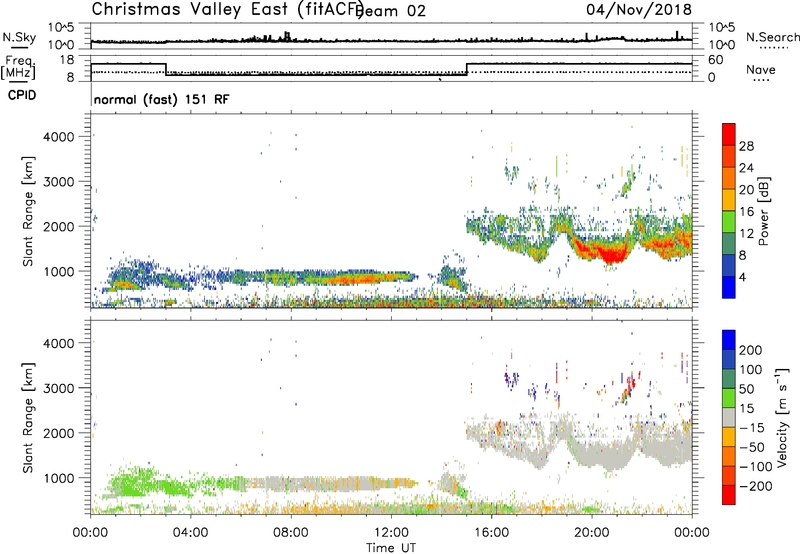Screen dimensions: 800x554
Task: Click the 'Nave' legend label
Action: [761, 69]
